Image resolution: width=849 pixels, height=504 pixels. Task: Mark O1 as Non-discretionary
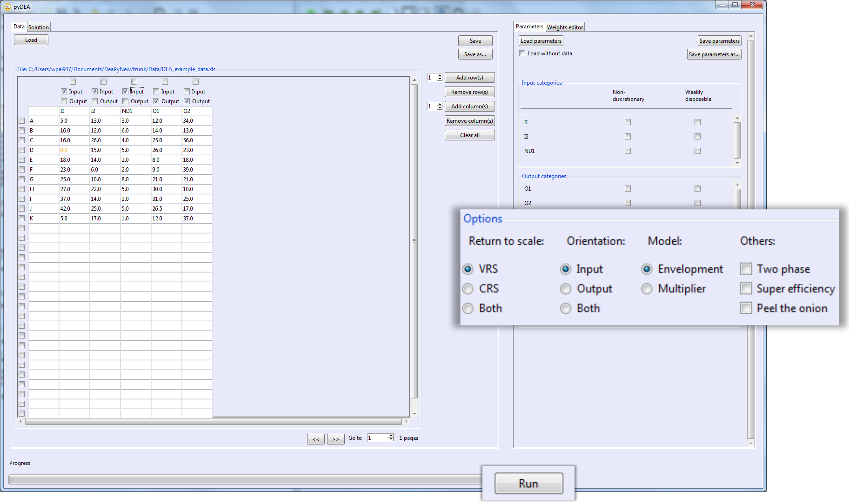pyautogui.click(x=628, y=189)
